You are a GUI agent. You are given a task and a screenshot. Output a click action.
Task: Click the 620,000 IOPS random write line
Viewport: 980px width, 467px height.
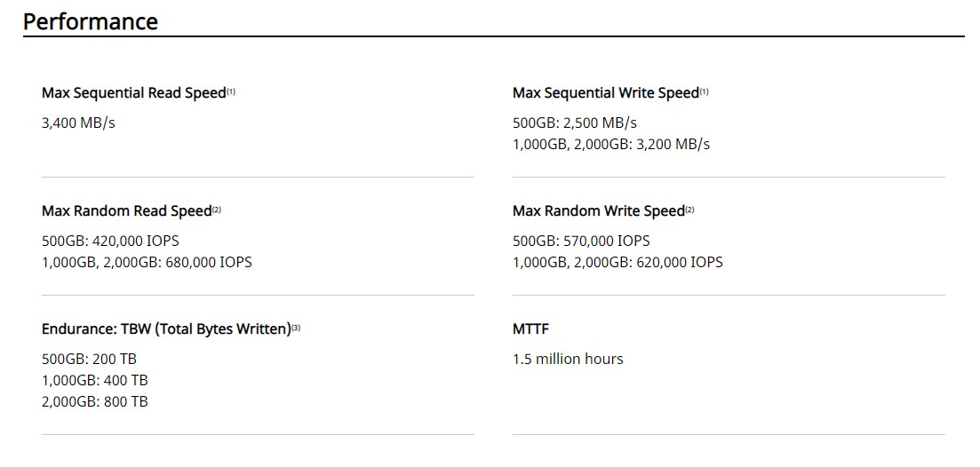(617, 262)
